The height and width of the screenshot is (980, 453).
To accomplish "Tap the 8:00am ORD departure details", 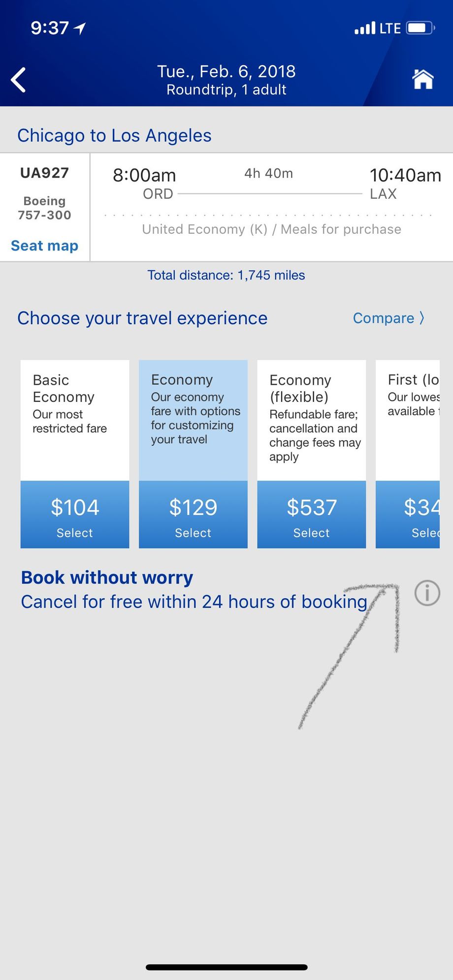I will click(x=145, y=183).
